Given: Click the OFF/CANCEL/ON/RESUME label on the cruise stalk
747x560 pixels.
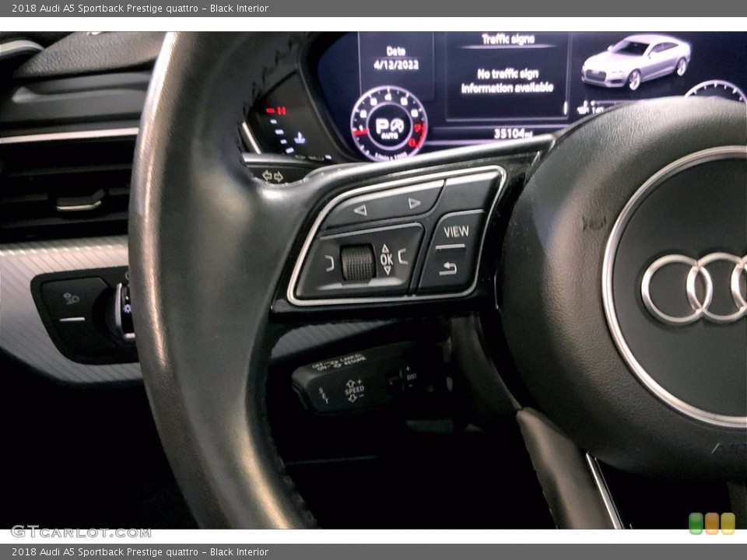Looking at the screenshot, I should pos(339,363).
